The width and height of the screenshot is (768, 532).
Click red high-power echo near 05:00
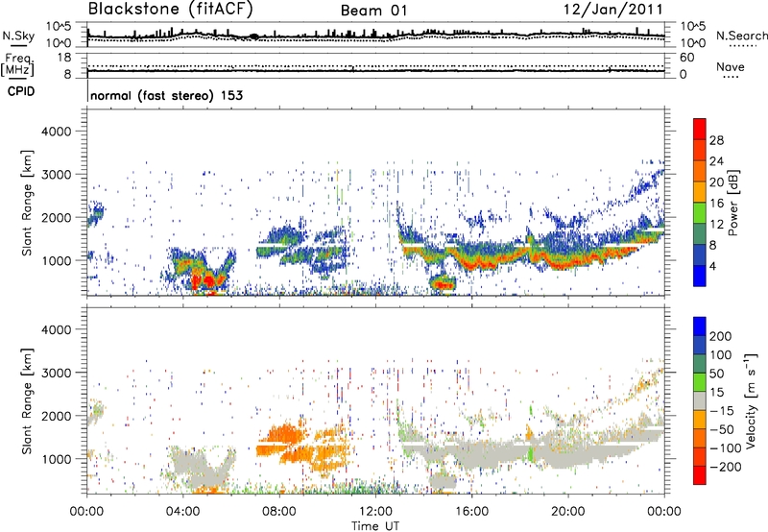[x=208, y=281]
